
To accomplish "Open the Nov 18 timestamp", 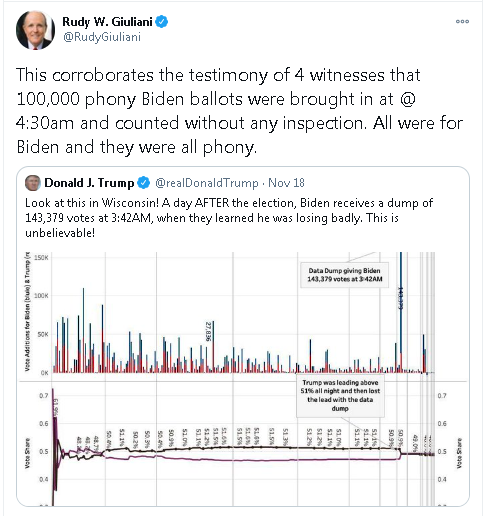I will (x=286, y=183).
